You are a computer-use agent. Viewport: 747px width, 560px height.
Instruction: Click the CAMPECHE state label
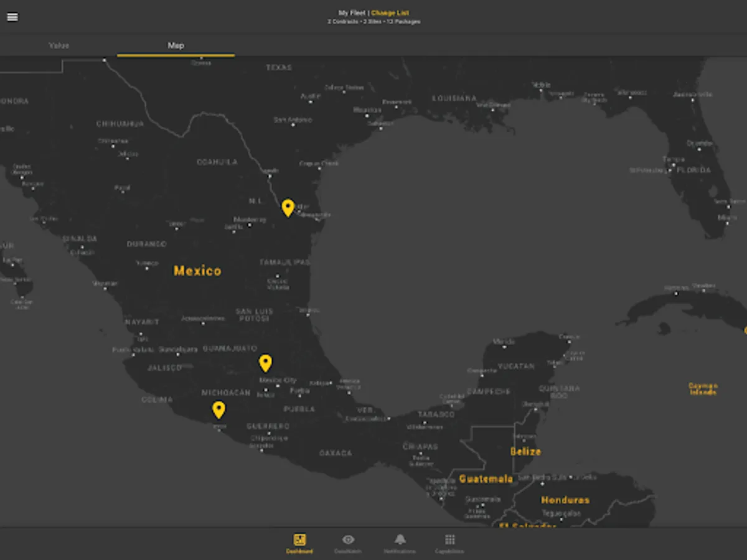(489, 391)
